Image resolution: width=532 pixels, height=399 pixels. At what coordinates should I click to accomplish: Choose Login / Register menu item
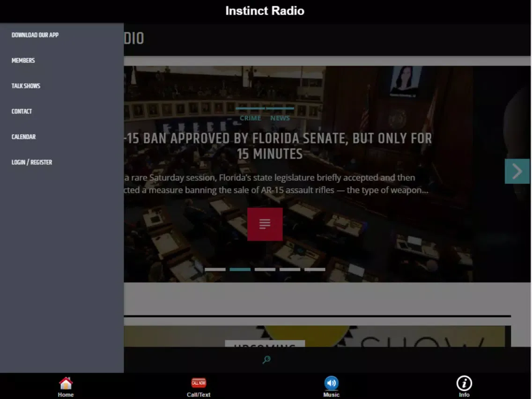tap(32, 162)
